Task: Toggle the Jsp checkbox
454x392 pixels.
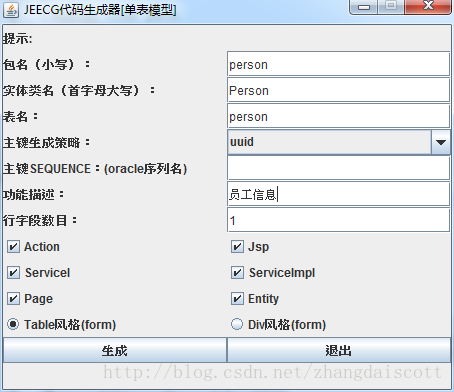Action: click(x=237, y=247)
